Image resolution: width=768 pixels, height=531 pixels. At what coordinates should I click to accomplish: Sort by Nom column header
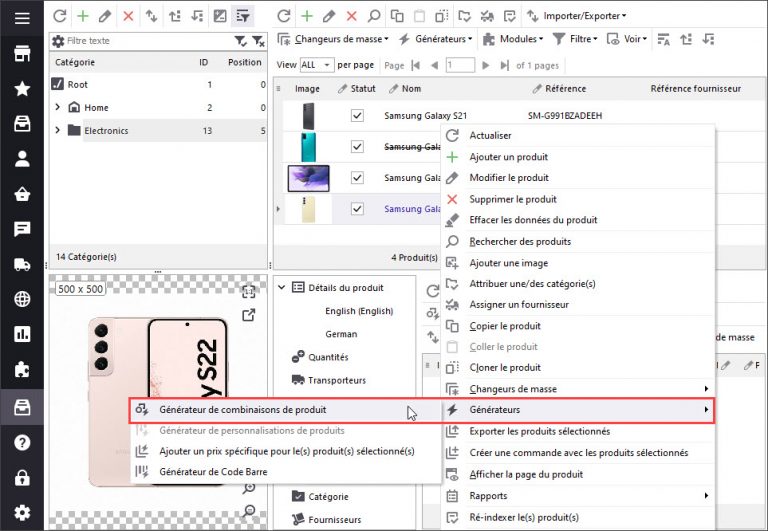411,89
